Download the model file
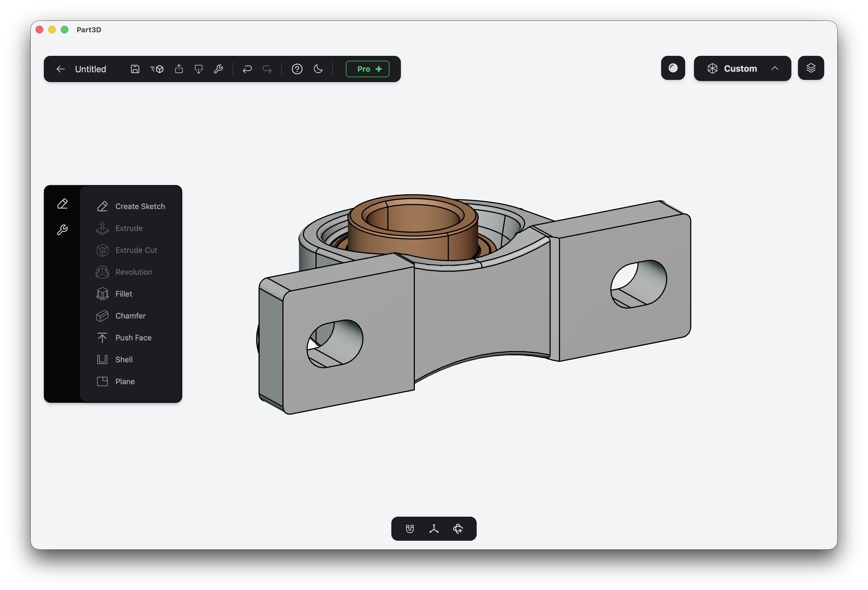 tap(198, 69)
